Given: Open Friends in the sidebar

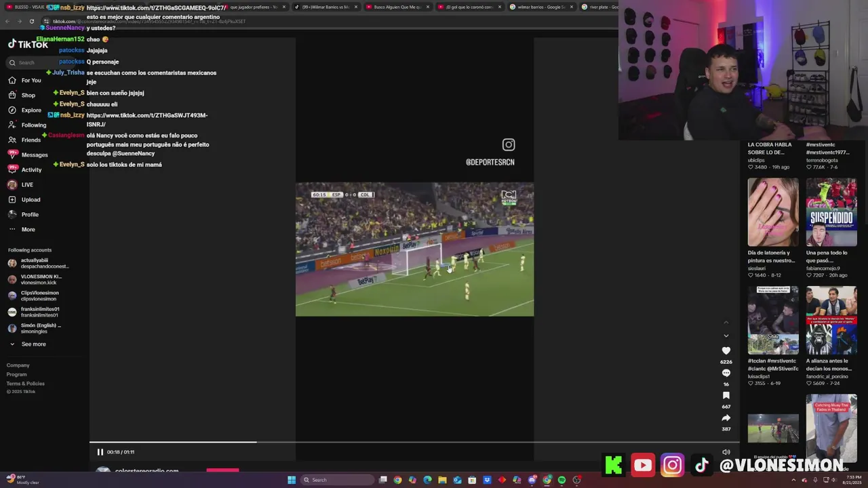Looking at the screenshot, I should [24, 140].
